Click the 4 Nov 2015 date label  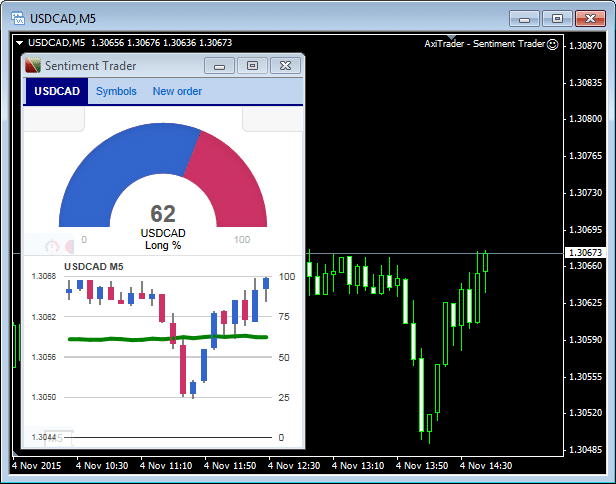click(x=37, y=466)
